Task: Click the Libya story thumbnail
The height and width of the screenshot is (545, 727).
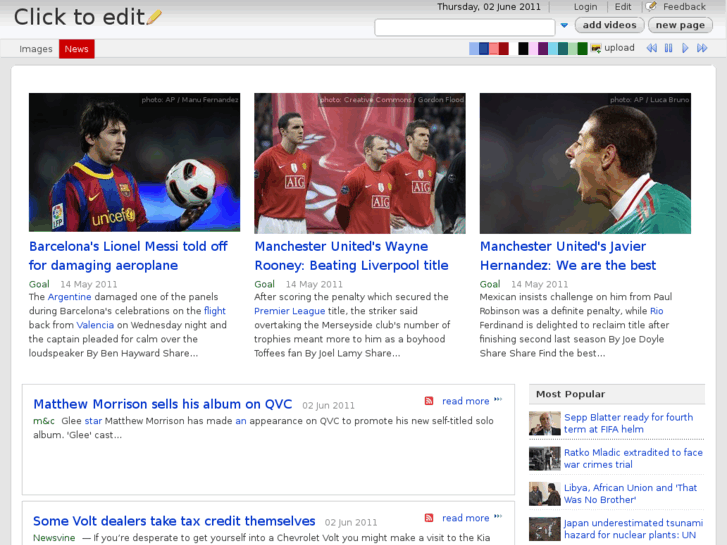Action: click(545, 494)
